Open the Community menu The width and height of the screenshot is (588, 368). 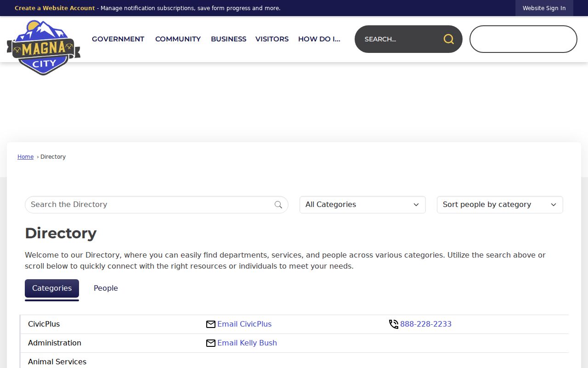pos(178,39)
